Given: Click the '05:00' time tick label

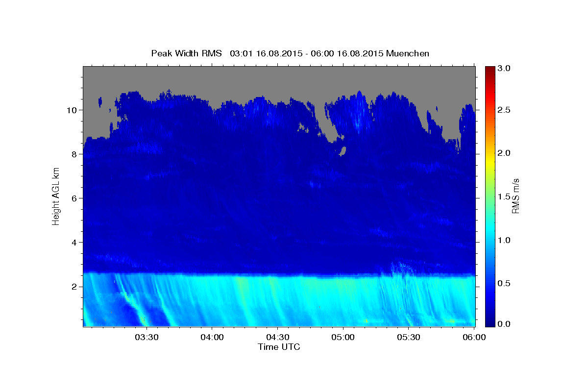Looking at the screenshot, I should coord(343,338).
